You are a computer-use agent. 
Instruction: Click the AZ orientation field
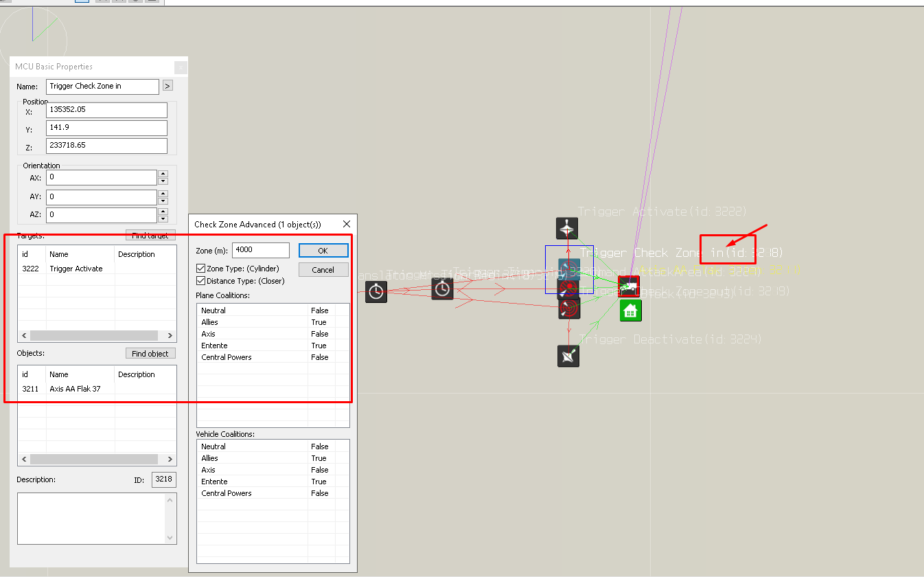pyautogui.click(x=102, y=214)
